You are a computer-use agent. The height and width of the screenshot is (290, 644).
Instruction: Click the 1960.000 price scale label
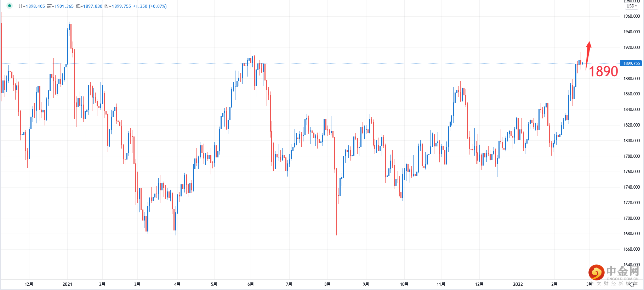tap(632, 16)
